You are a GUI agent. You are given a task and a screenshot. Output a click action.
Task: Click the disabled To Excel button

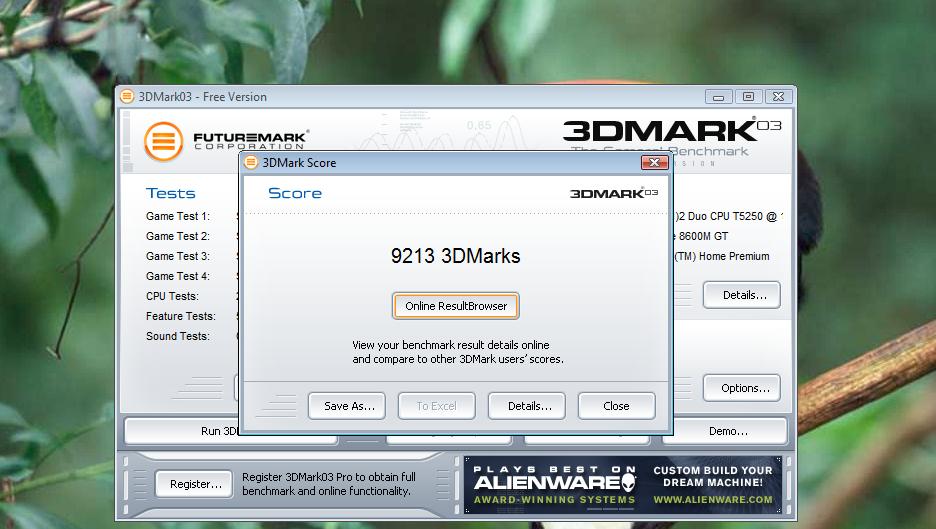(x=437, y=406)
